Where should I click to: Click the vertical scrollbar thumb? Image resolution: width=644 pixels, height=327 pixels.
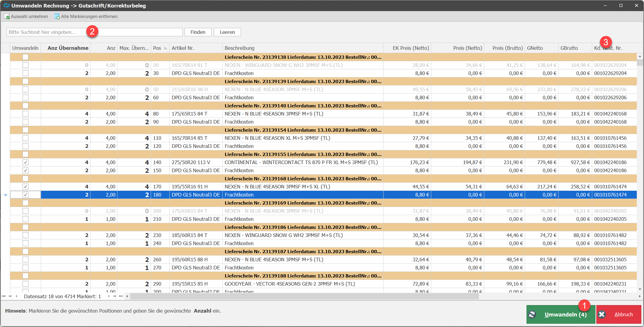click(x=640, y=62)
